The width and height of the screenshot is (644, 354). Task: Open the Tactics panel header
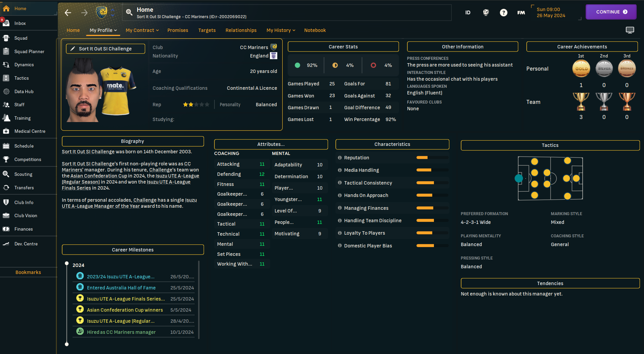(550, 145)
